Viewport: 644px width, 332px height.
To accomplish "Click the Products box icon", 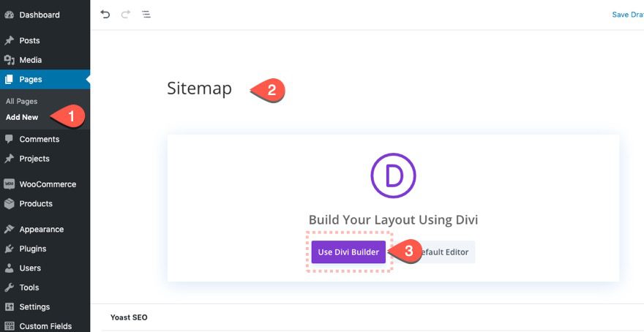I will 9,203.
